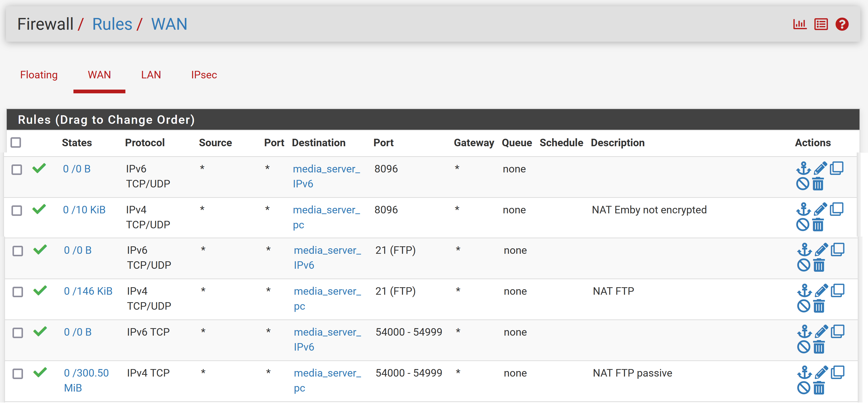Open states link 0 /146 KiB
Image resolution: width=868 pixels, height=404 pixels.
click(88, 291)
